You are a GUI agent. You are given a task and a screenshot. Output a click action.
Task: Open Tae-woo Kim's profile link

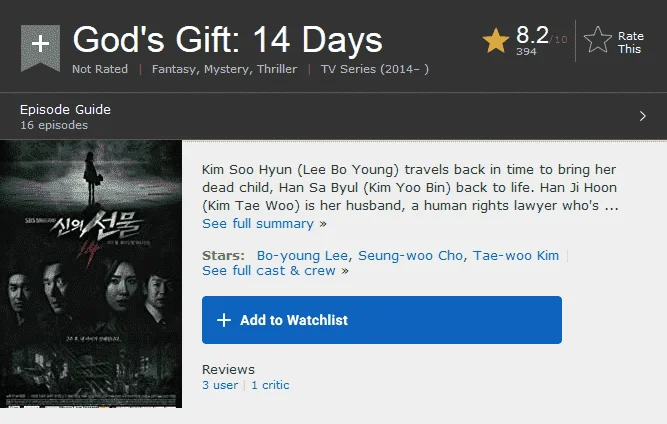(x=516, y=256)
